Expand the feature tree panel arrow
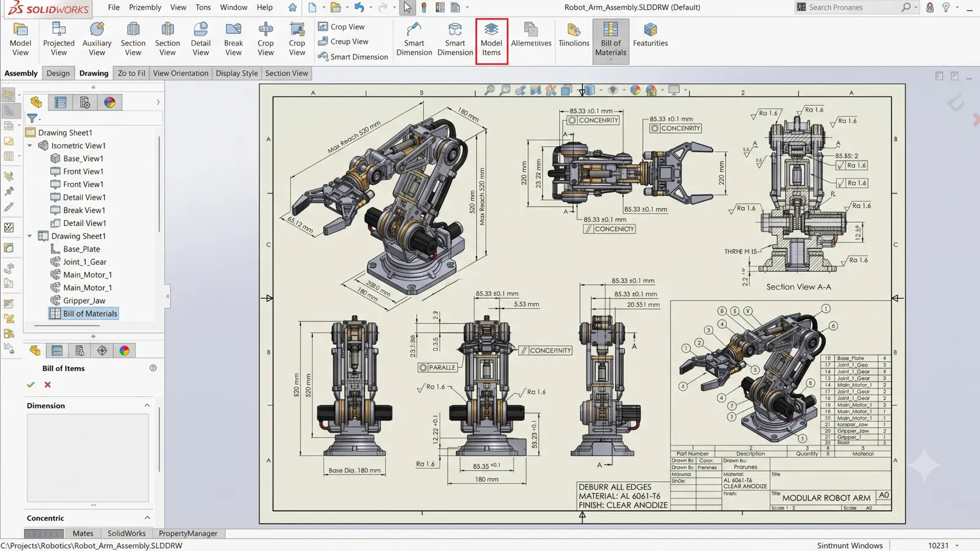This screenshot has width=980, height=551. [x=158, y=102]
